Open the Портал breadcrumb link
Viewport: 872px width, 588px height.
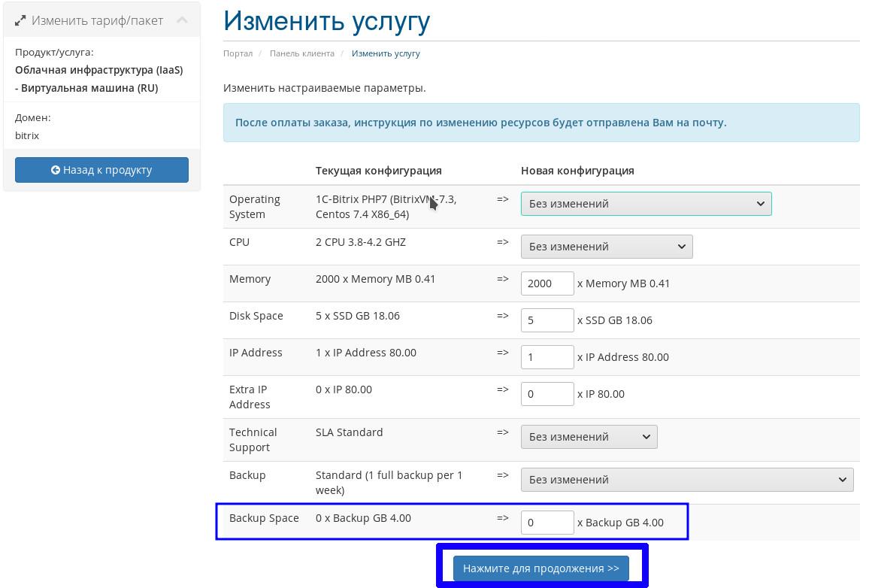[x=238, y=53]
